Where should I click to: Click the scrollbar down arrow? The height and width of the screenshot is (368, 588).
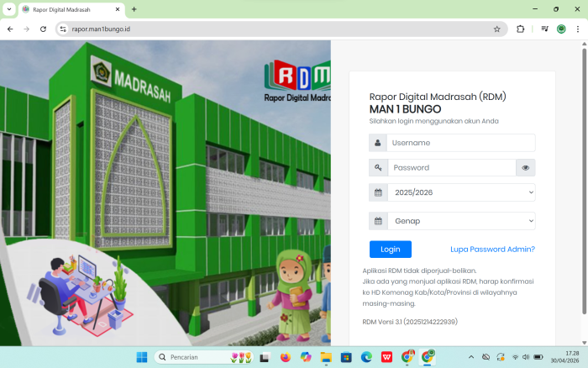pos(584,343)
